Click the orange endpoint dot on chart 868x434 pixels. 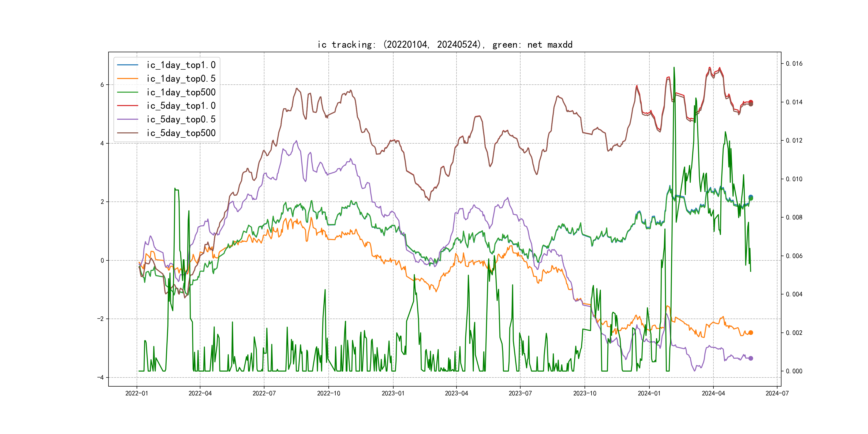pos(751,332)
